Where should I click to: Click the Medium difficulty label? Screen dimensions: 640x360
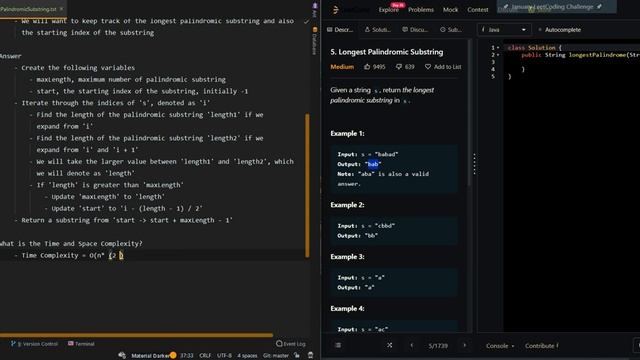[342, 67]
